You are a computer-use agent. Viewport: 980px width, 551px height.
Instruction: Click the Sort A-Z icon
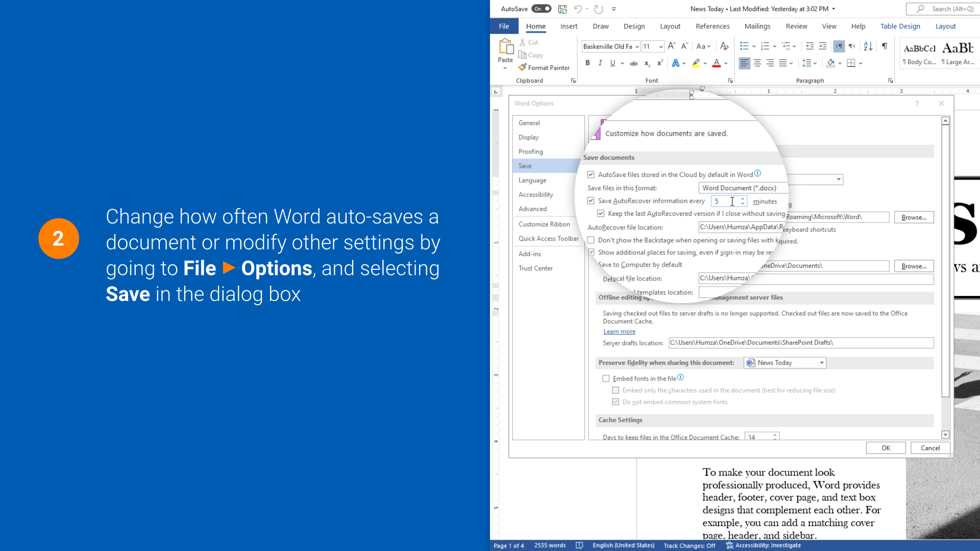(868, 46)
